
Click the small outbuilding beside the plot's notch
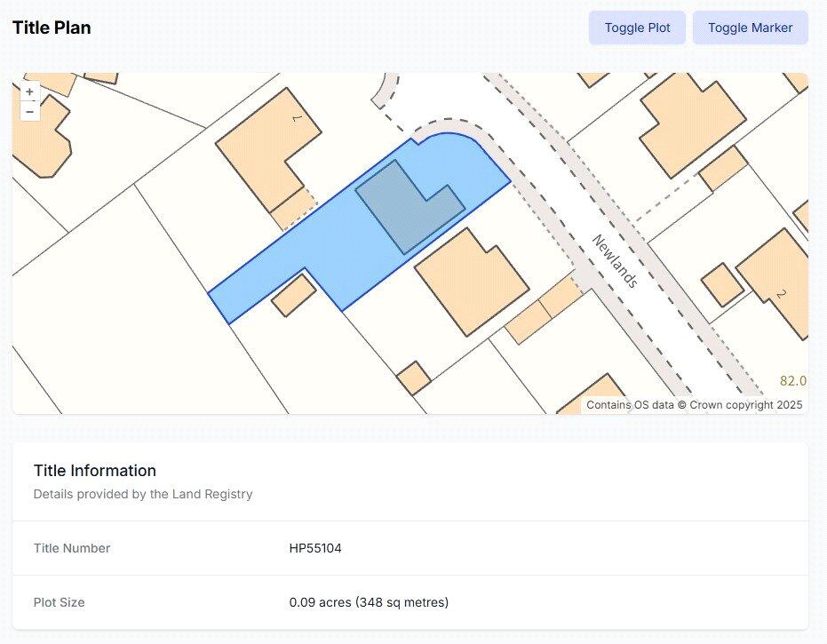click(x=293, y=296)
